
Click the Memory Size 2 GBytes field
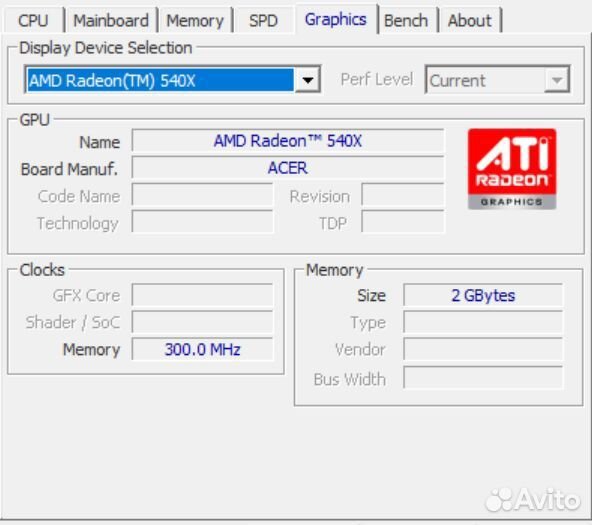[483, 295]
